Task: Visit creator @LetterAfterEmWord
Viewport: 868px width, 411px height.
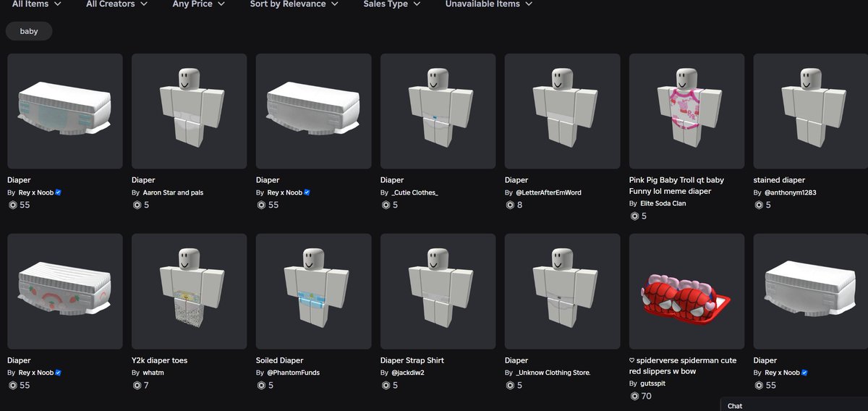Action: pyautogui.click(x=548, y=192)
